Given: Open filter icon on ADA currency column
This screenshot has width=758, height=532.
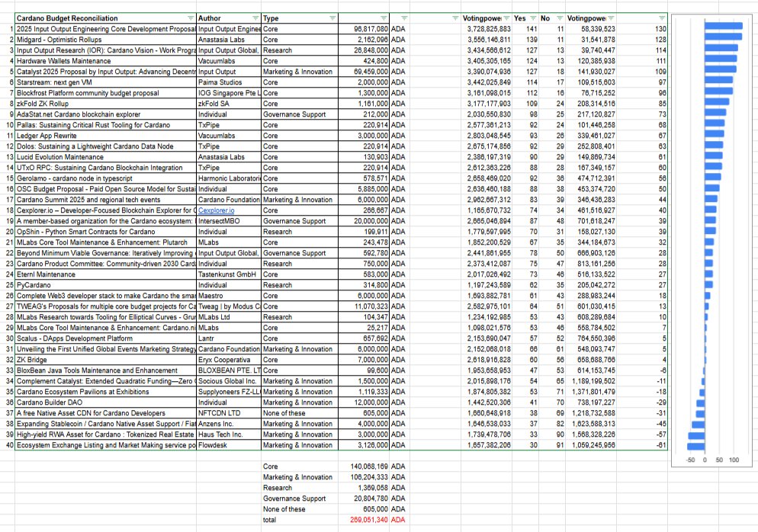Looking at the screenshot, I should [404, 18].
